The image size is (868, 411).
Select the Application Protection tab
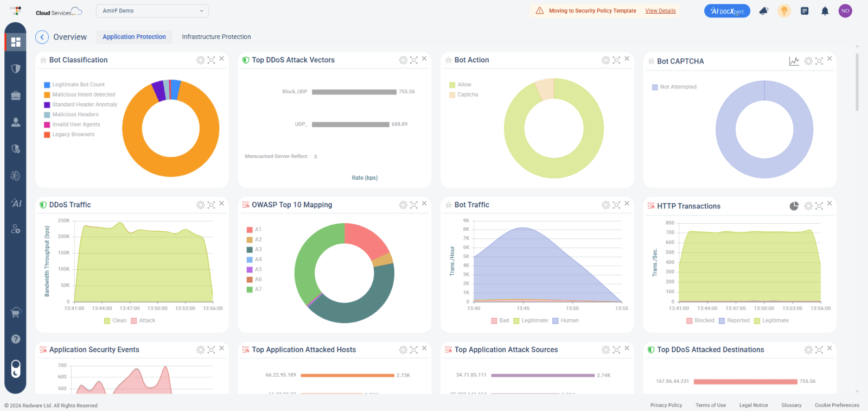[x=135, y=37]
